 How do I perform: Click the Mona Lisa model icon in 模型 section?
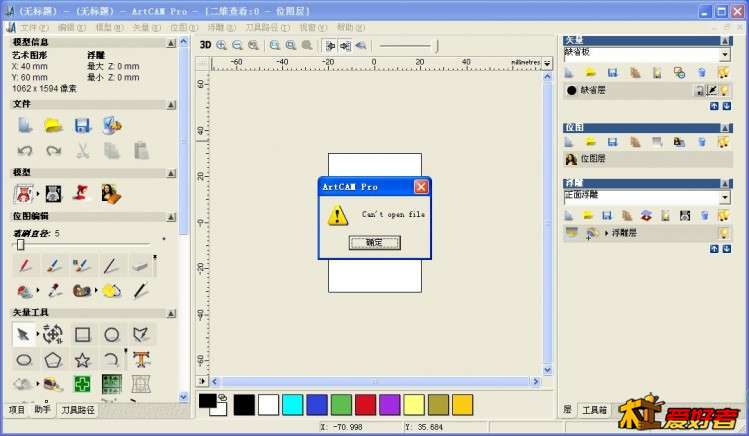(111, 194)
